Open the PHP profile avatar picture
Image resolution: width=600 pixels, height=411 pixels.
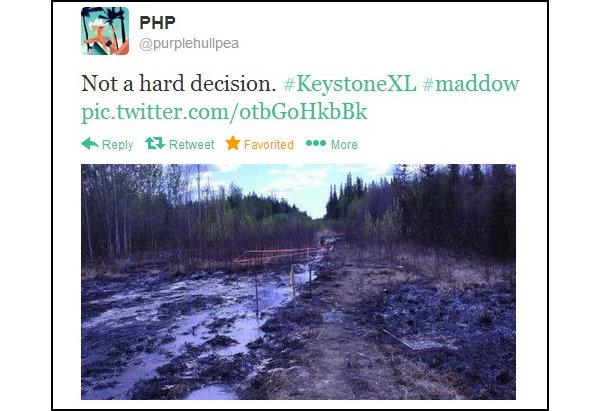tap(105, 31)
